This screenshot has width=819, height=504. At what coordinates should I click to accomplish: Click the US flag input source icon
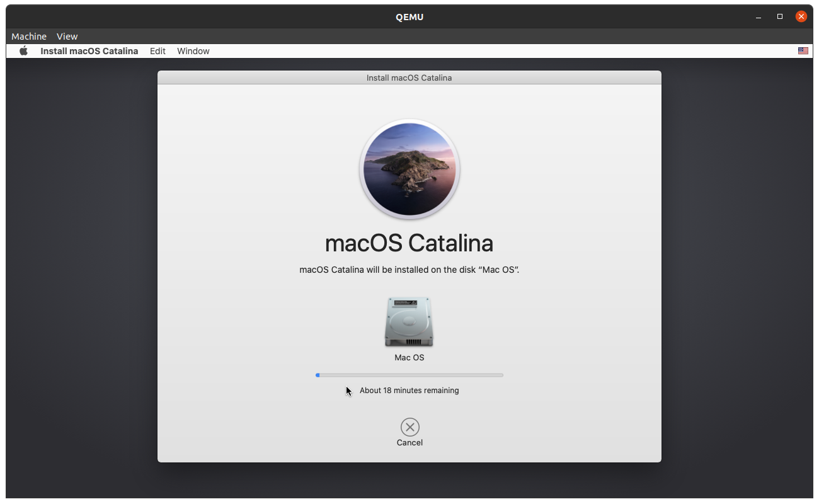pyautogui.click(x=803, y=51)
